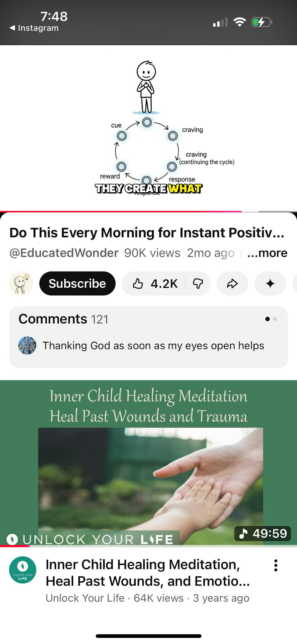Tap the battery charging status icon
The height and width of the screenshot is (644, 297).
(262, 22)
